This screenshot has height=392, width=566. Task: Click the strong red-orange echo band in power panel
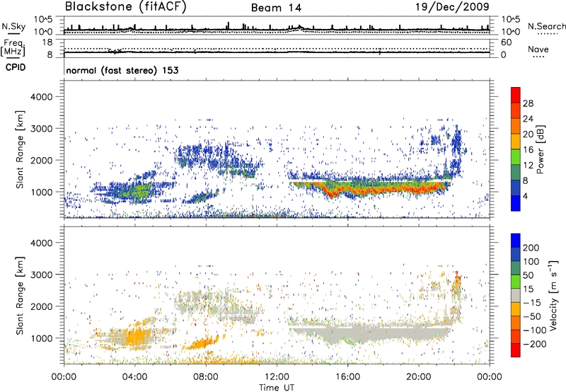coord(376,188)
